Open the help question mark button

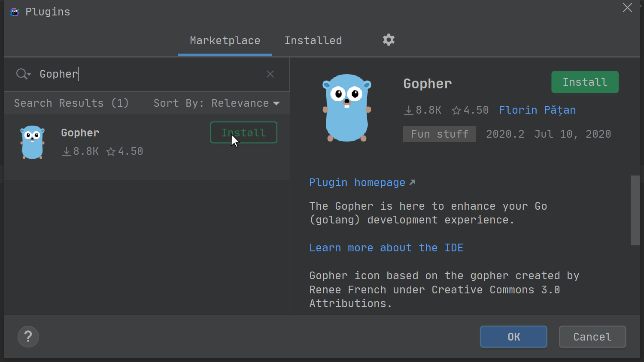[x=28, y=337]
